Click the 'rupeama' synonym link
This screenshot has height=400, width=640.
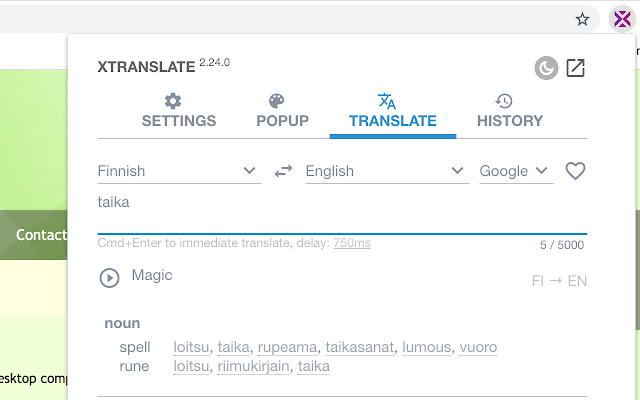click(x=287, y=348)
